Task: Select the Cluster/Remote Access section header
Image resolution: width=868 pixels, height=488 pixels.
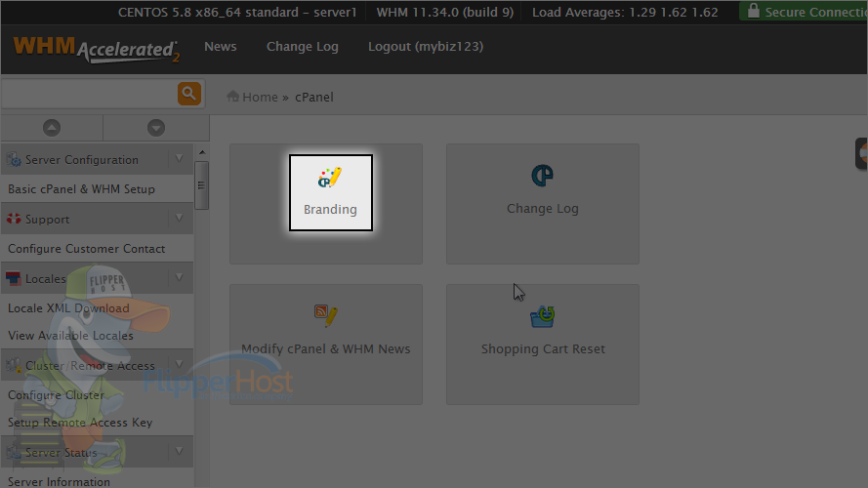Action: pyautogui.click(x=97, y=365)
